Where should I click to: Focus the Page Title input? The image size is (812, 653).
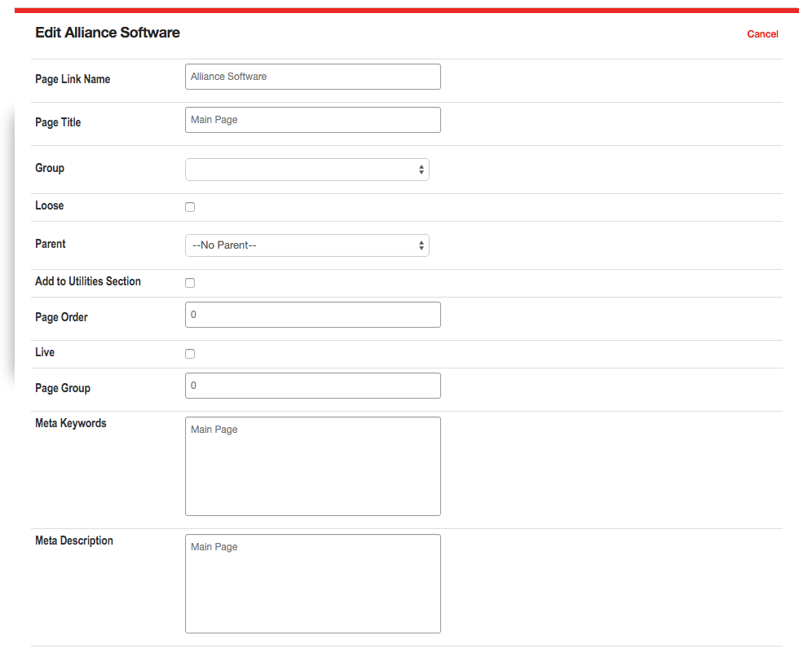pos(313,120)
